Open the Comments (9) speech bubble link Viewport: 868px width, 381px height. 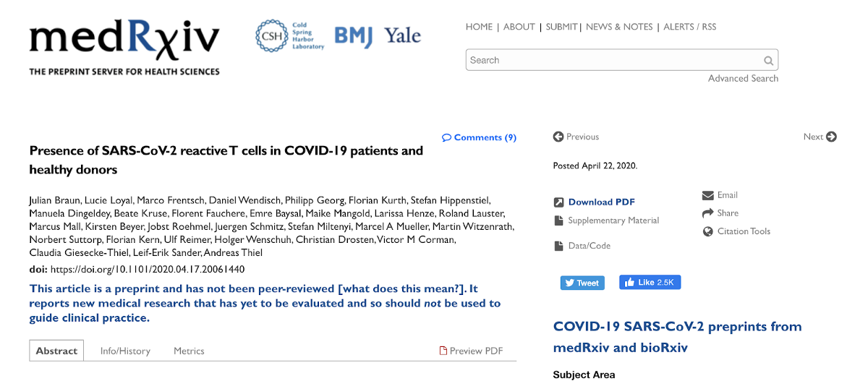click(x=446, y=137)
